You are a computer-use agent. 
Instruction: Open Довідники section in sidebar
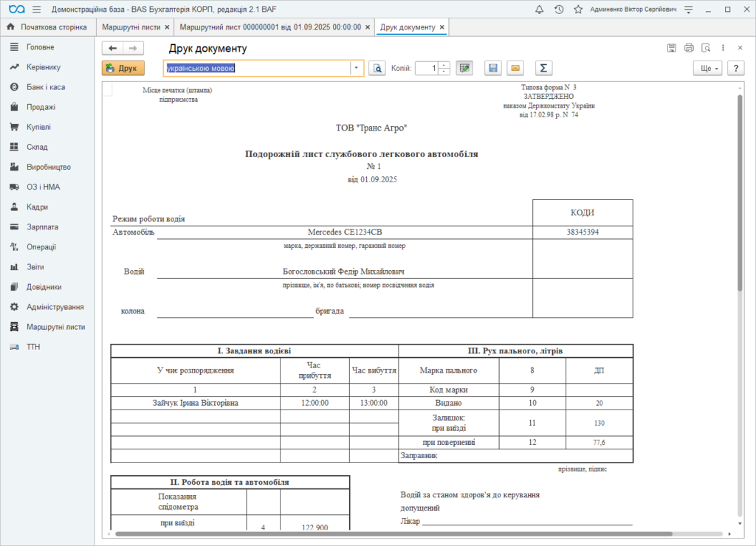[x=47, y=287]
